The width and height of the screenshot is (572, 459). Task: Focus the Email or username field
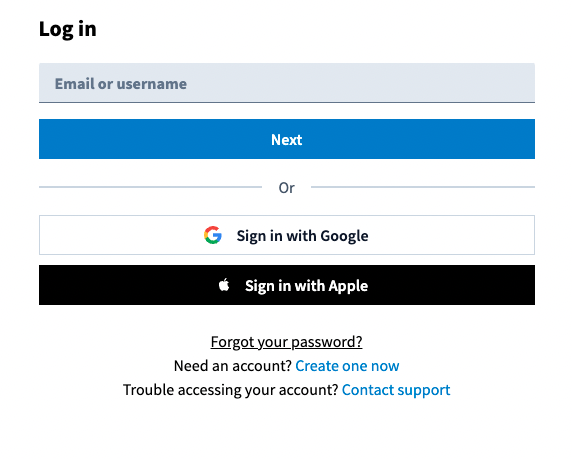coord(287,83)
